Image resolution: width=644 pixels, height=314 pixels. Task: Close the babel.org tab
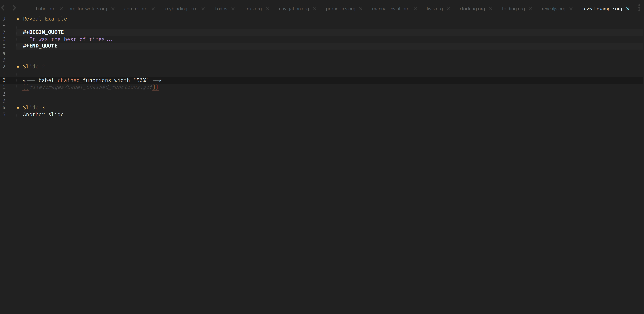[x=61, y=9]
